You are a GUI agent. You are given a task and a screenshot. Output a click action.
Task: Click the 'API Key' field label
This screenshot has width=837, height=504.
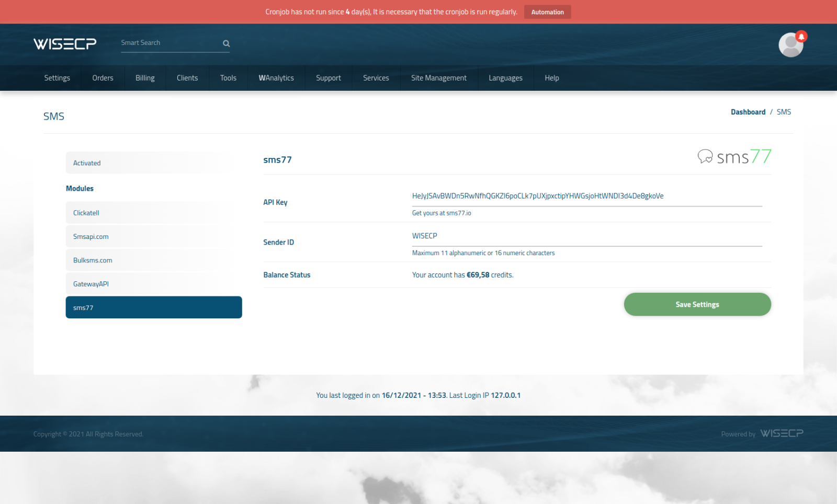point(275,202)
